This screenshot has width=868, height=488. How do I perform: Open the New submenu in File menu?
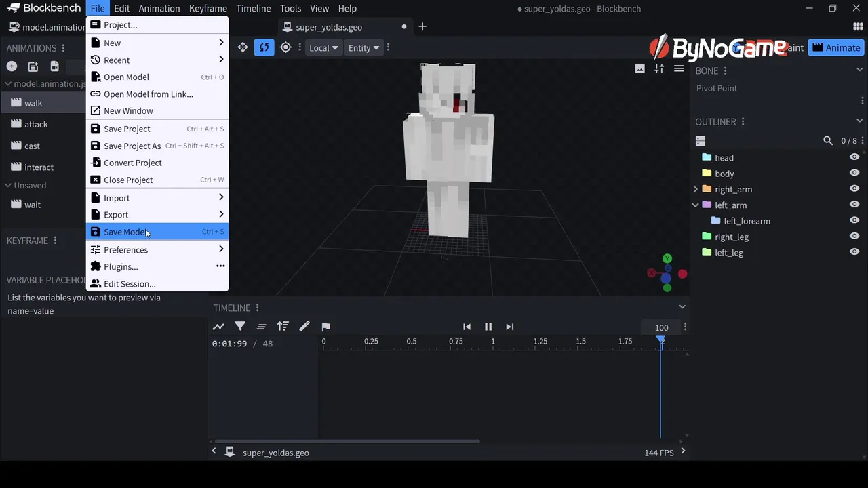157,43
